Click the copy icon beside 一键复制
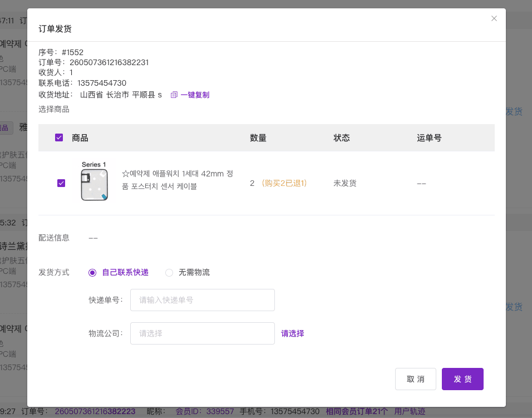 174,95
